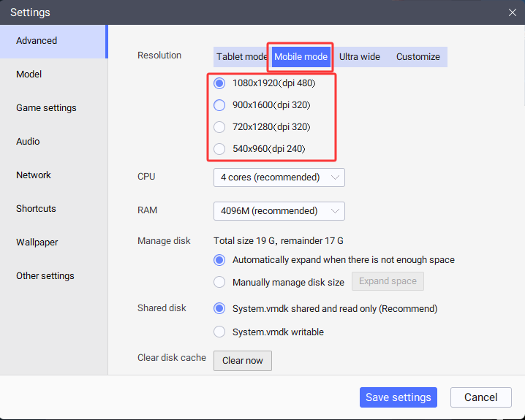Select Manually manage disk size

[219, 282]
